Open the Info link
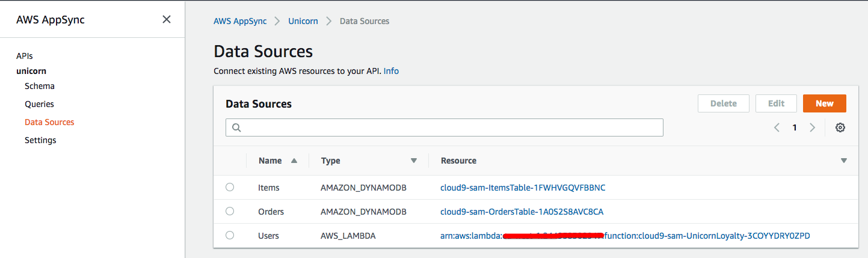Image resolution: width=868 pixels, height=258 pixels. (x=391, y=71)
